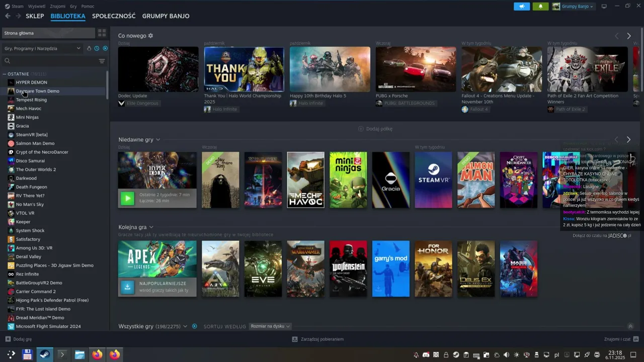Open Grumpy Banjo account dropdown
Screen dimensions: 644x362
(x=573, y=7)
